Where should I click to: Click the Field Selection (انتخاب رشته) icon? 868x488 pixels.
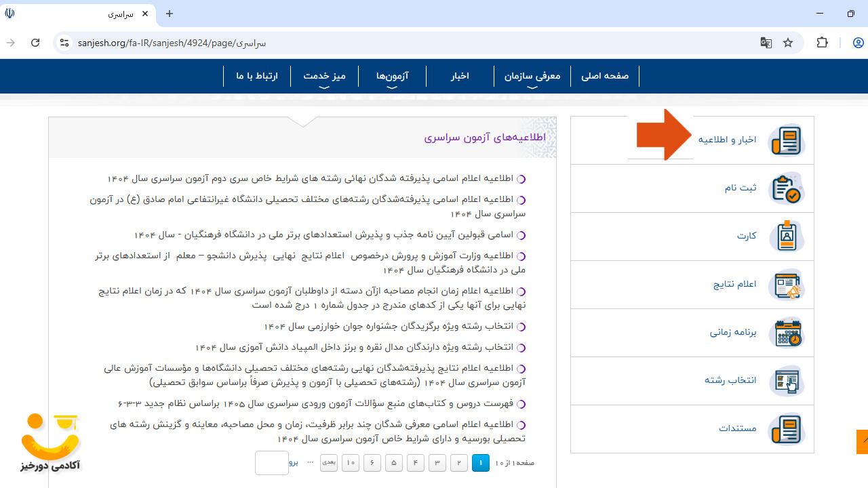pyautogui.click(x=786, y=381)
